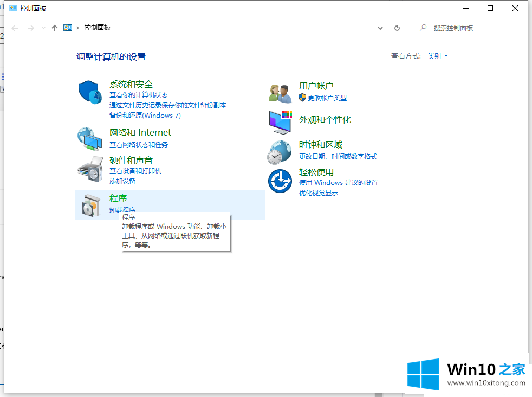This screenshot has height=397, width=532.
Task: Open 更改帐户类型 link
Action: pos(327,98)
